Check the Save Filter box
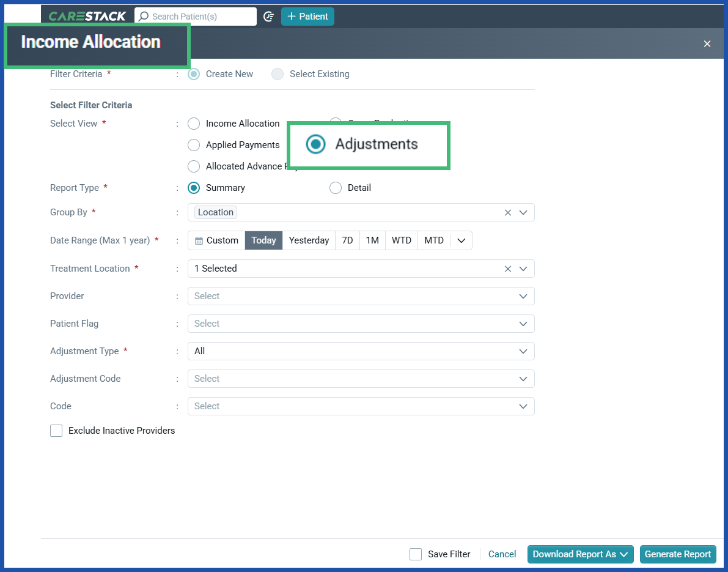 point(416,554)
